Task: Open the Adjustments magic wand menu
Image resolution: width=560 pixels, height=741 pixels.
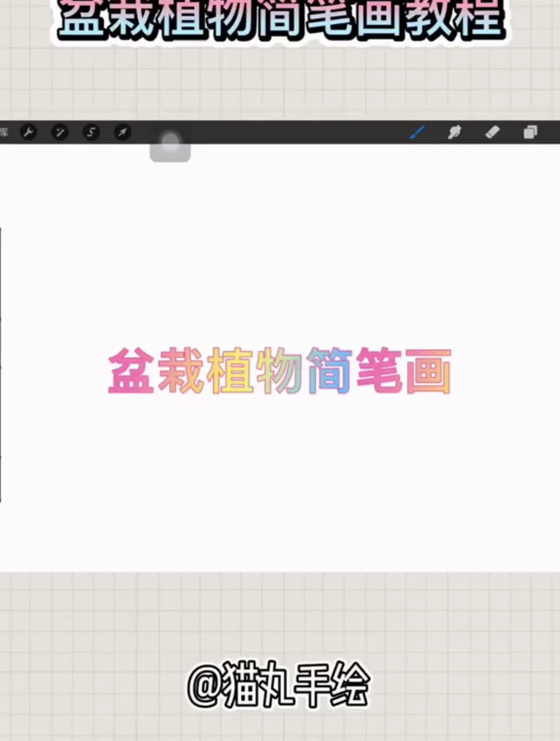Action: pos(60,132)
